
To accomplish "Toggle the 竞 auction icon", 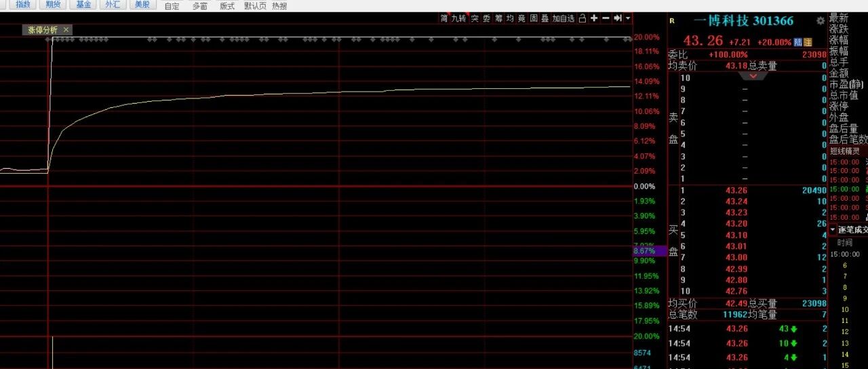I will pyautogui.click(x=521, y=18).
